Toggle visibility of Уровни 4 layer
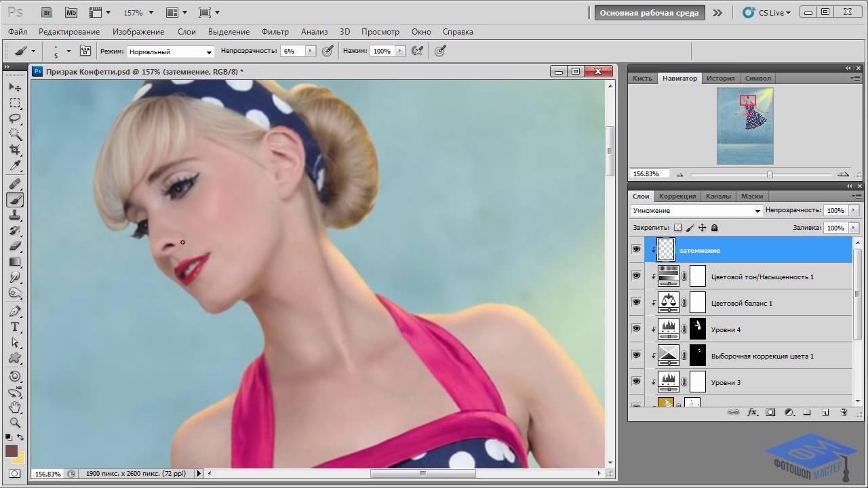Screen dimensions: 868x488 click(x=636, y=329)
